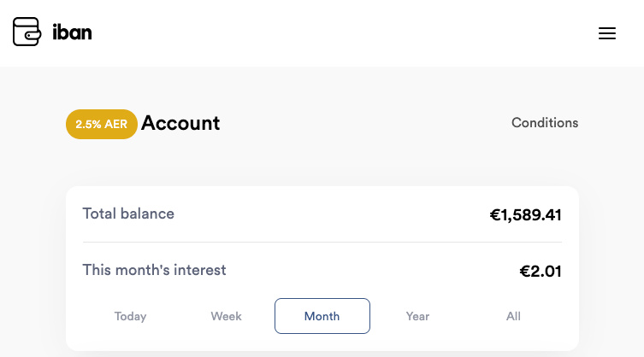This screenshot has height=357, width=644.
Task: Click empty space in the white header bar
Action: (x=342, y=32)
